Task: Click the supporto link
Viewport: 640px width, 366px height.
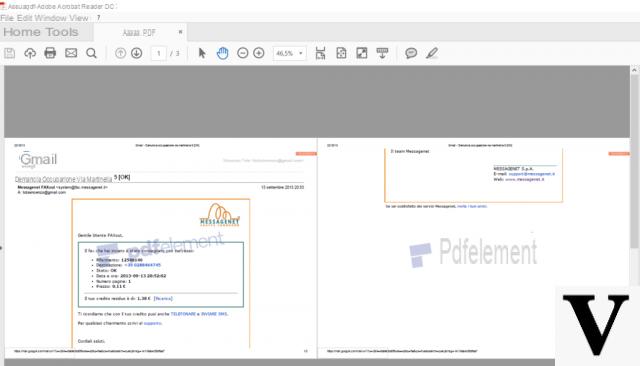Action: [153, 323]
